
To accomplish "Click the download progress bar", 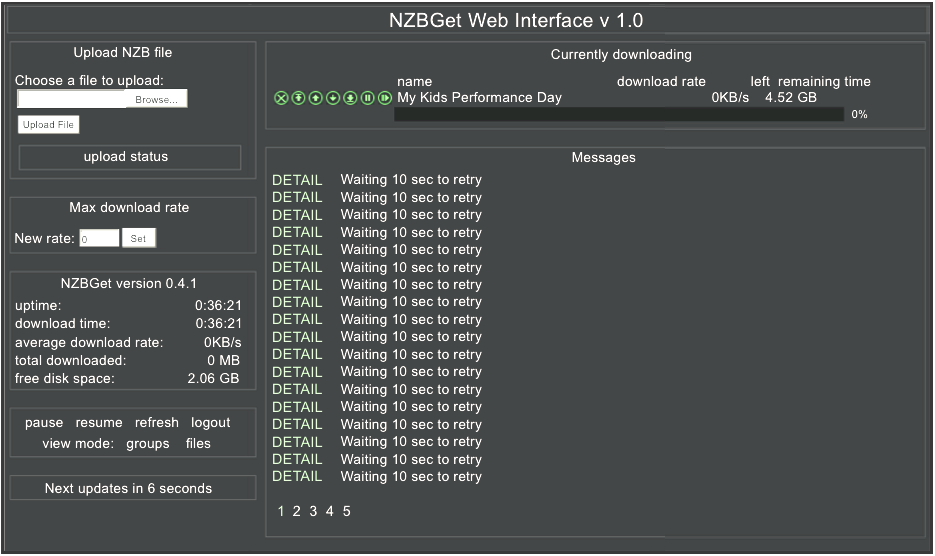I will tap(619, 114).
